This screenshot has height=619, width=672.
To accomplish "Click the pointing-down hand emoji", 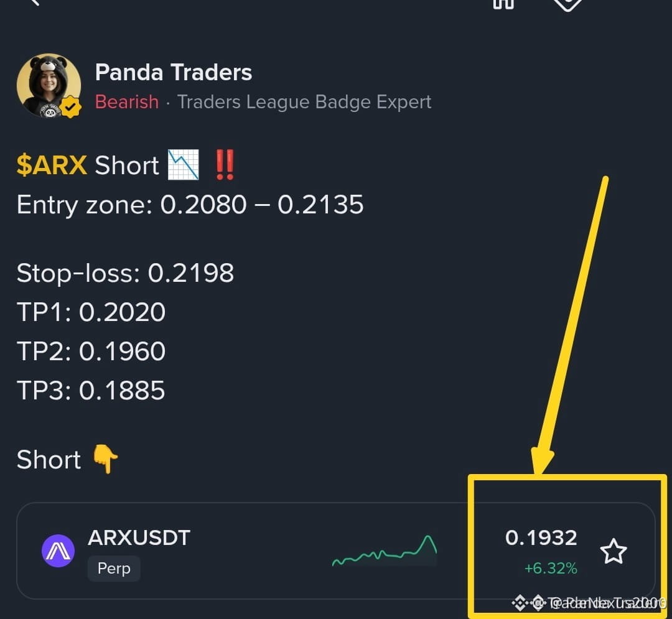I will tap(105, 458).
